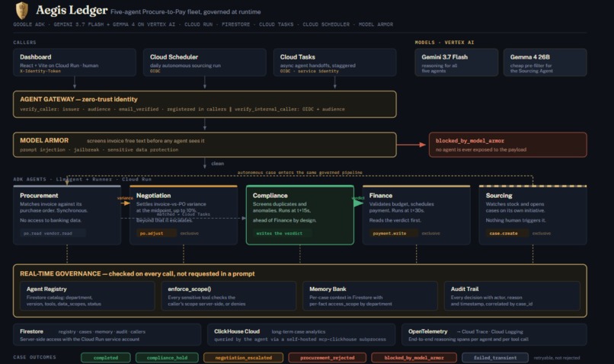Select the Procurement agent card

[x=67, y=216]
